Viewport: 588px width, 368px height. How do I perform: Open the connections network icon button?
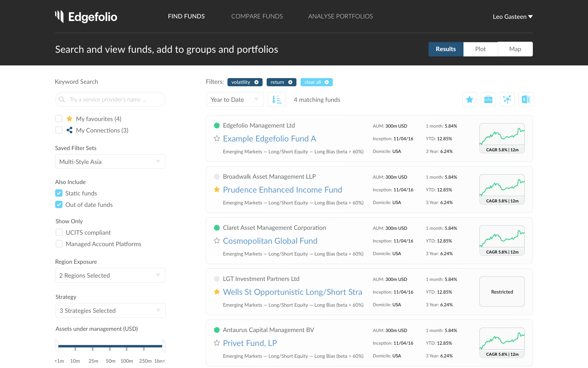pyautogui.click(x=507, y=100)
